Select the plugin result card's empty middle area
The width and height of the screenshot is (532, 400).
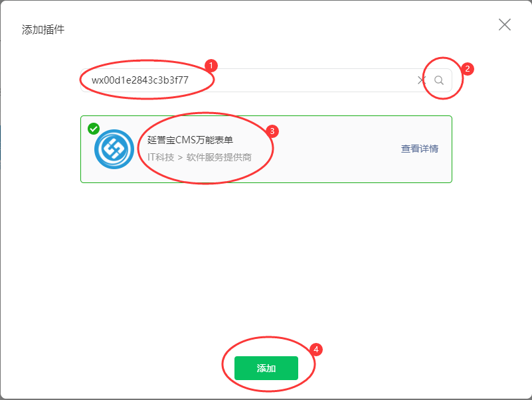[x=336, y=149]
